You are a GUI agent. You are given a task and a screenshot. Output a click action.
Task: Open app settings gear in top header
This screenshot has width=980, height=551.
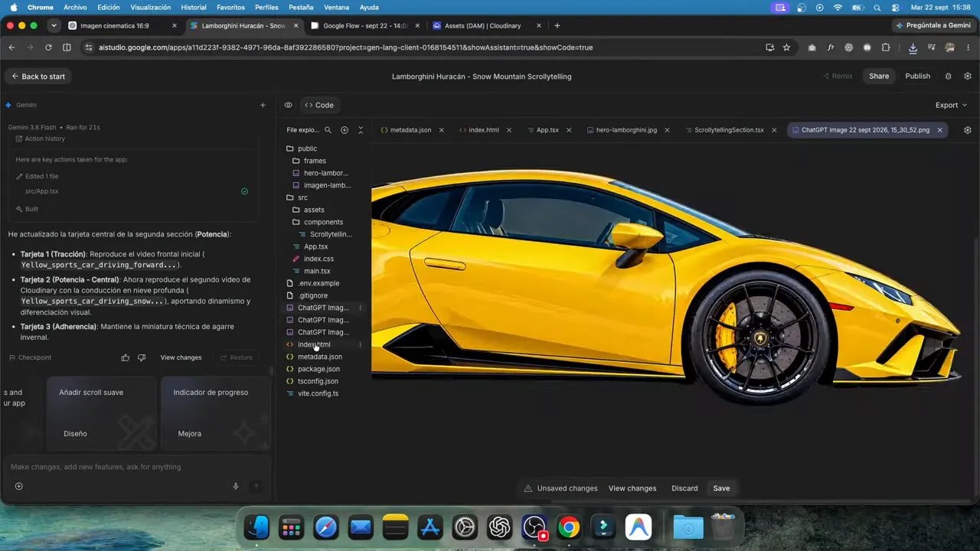(x=968, y=77)
